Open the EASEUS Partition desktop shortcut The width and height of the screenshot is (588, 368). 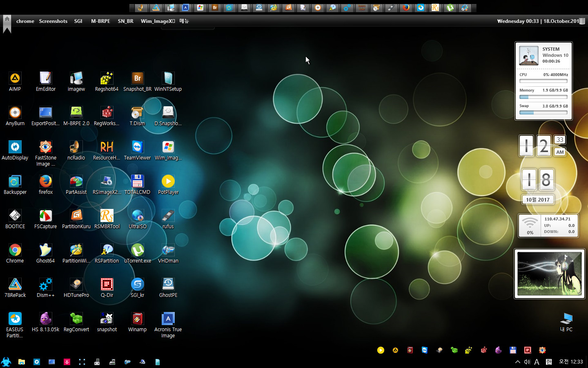pyautogui.click(x=15, y=325)
